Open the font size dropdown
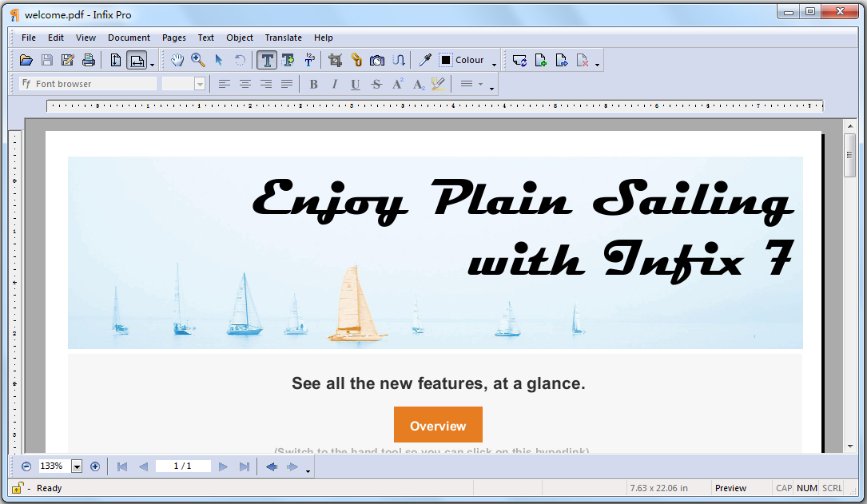867x504 pixels. click(200, 83)
